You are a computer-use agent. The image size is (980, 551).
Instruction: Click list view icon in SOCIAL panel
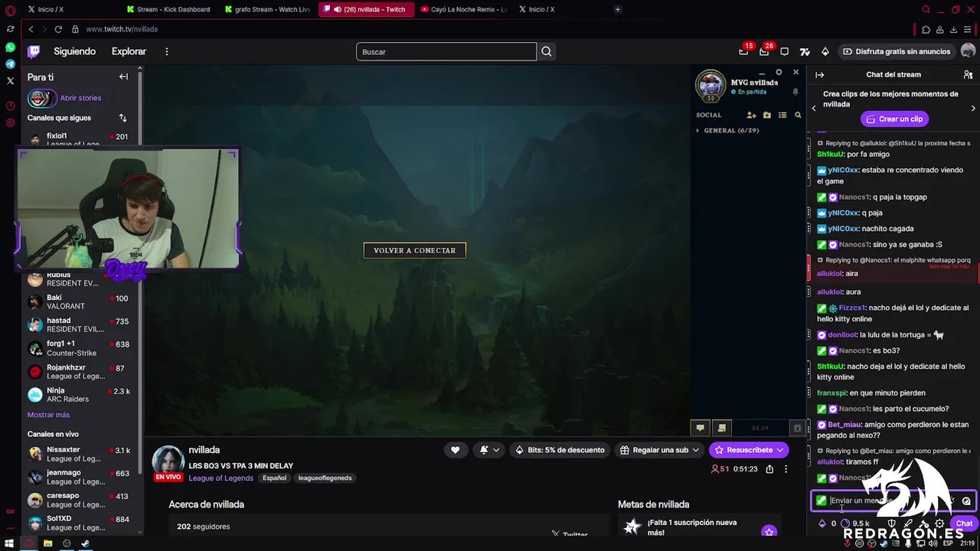782,115
